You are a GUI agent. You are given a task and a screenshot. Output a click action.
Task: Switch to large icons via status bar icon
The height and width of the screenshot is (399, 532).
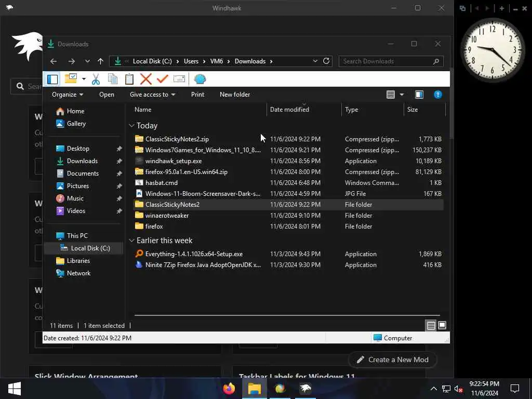(442, 326)
